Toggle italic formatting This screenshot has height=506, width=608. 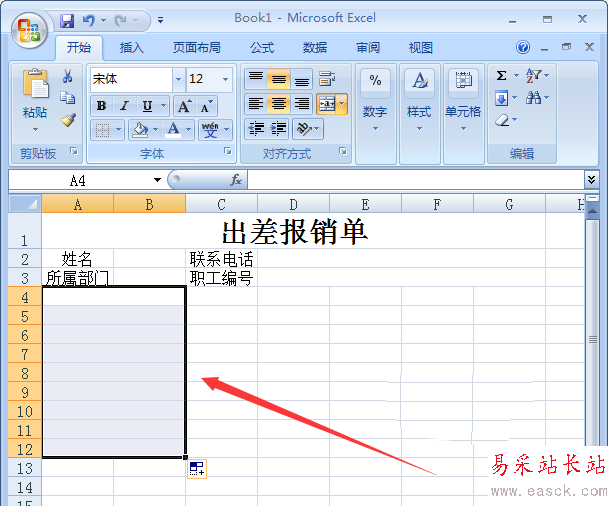(124, 106)
